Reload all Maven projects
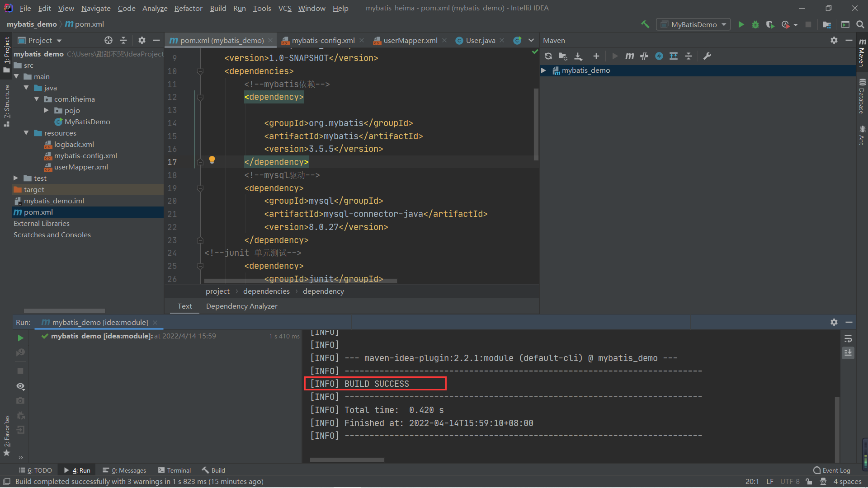This screenshot has width=868, height=488. (x=548, y=56)
